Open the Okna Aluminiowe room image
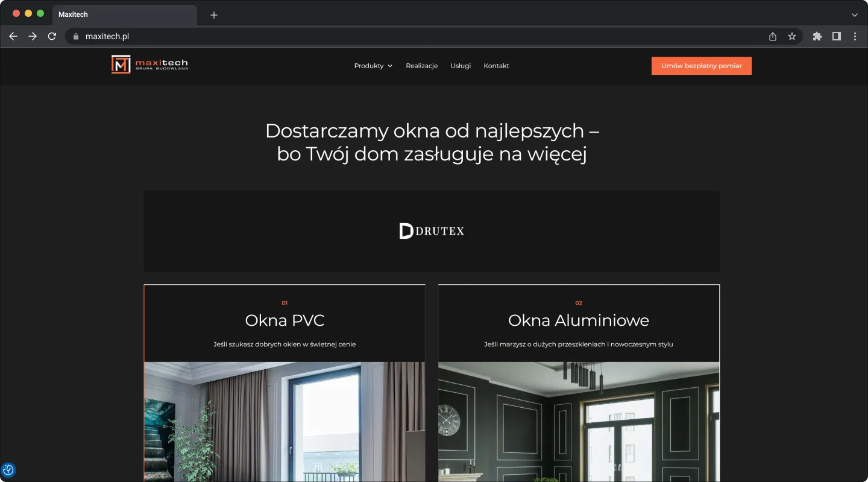The width and height of the screenshot is (868, 482). tap(579, 421)
